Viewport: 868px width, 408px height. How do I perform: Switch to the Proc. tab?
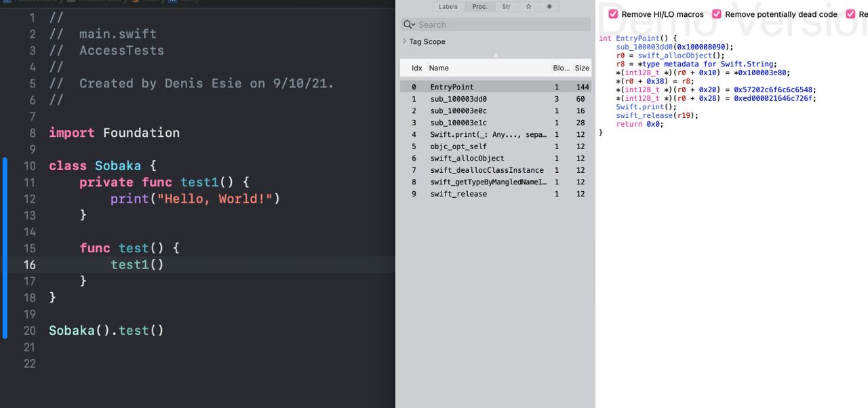click(480, 7)
